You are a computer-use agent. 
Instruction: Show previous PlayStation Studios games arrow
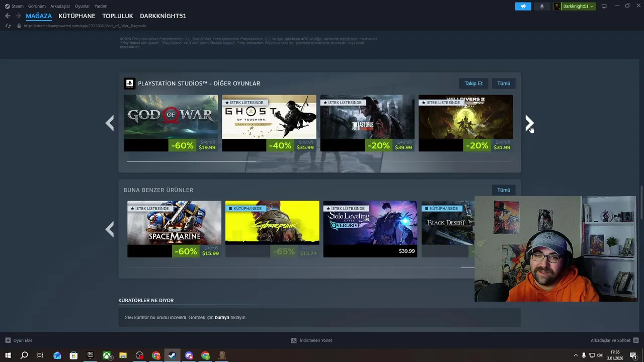(x=110, y=123)
